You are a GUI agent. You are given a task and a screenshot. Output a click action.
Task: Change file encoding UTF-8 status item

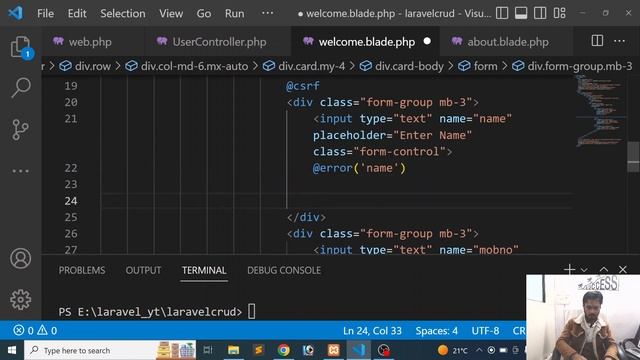[x=485, y=331]
